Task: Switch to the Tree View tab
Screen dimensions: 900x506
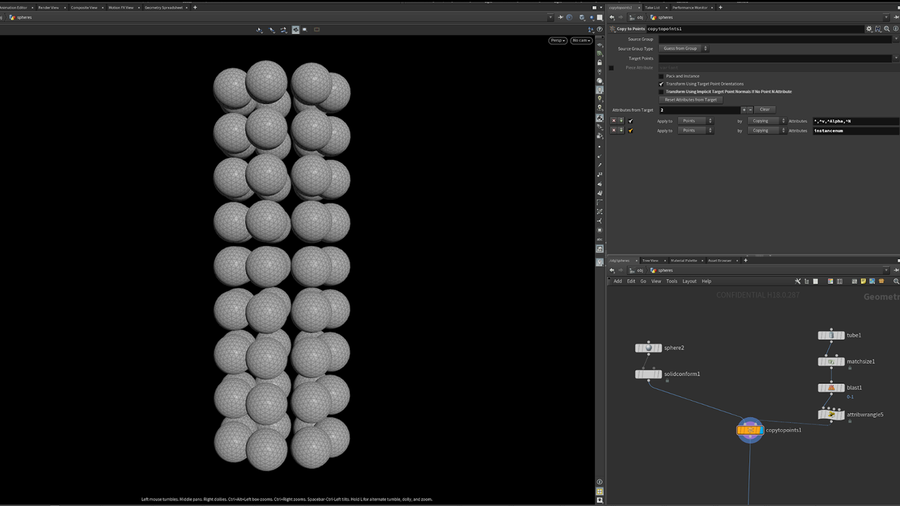Action: pyautogui.click(x=650, y=260)
